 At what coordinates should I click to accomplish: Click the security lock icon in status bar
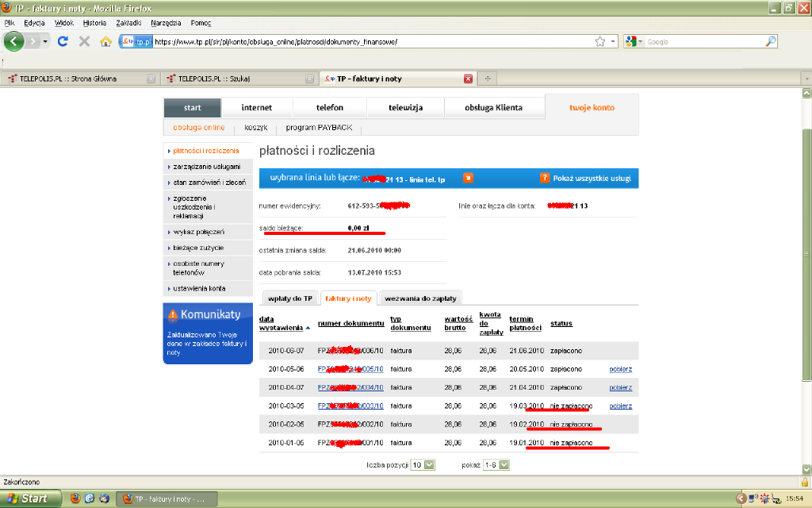pyautogui.click(x=805, y=482)
